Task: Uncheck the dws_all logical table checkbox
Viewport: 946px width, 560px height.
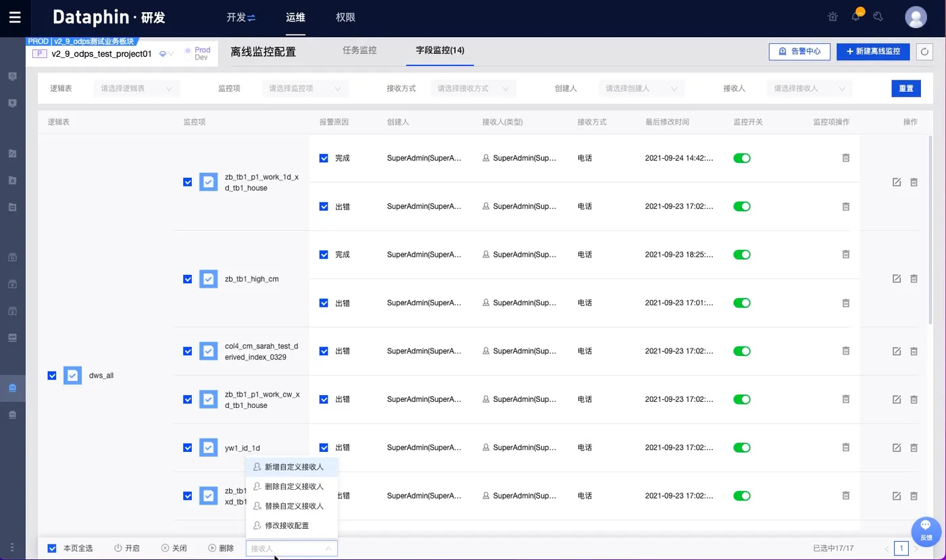Action: click(52, 376)
